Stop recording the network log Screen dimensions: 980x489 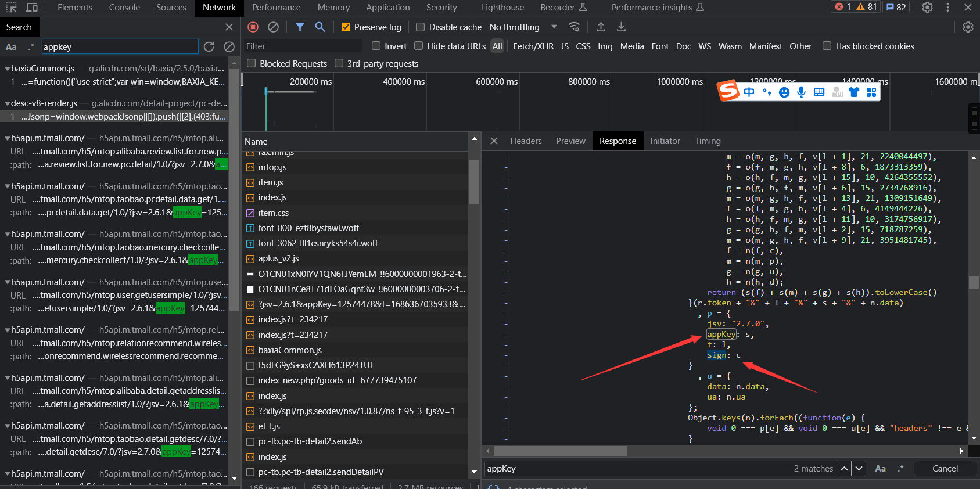pyautogui.click(x=253, y=27)
